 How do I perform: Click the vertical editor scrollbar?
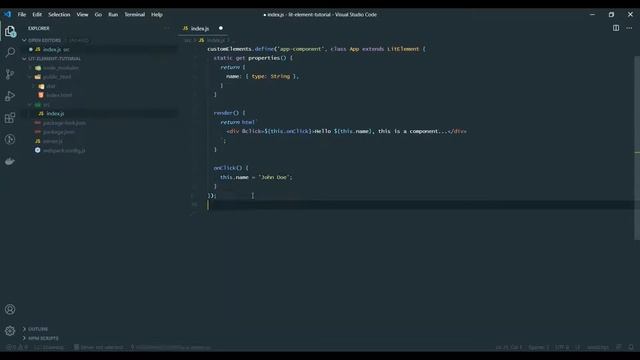637,147
